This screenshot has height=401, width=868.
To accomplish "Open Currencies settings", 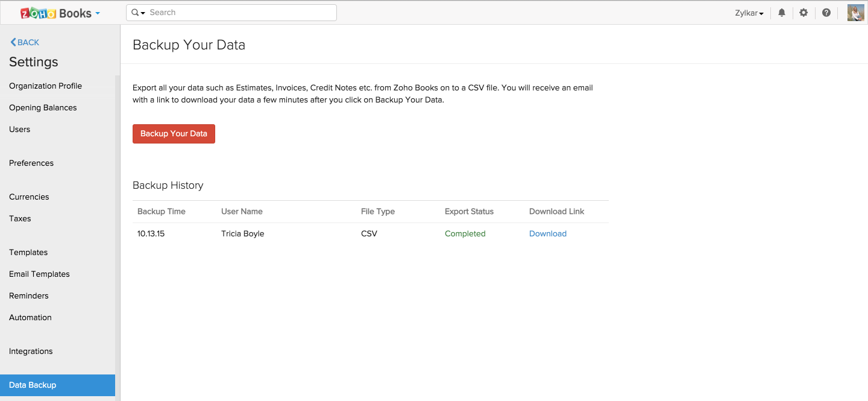I will click(x=29, y=197).
